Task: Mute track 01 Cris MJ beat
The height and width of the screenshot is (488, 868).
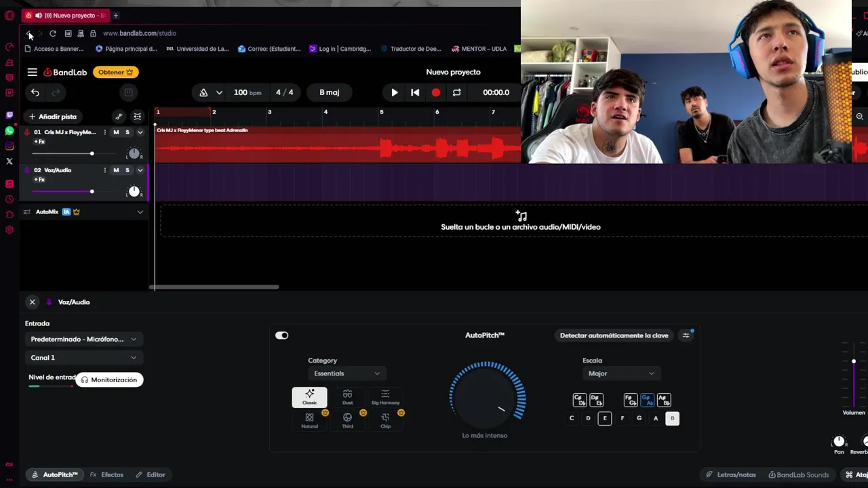Action: [116, 132]
